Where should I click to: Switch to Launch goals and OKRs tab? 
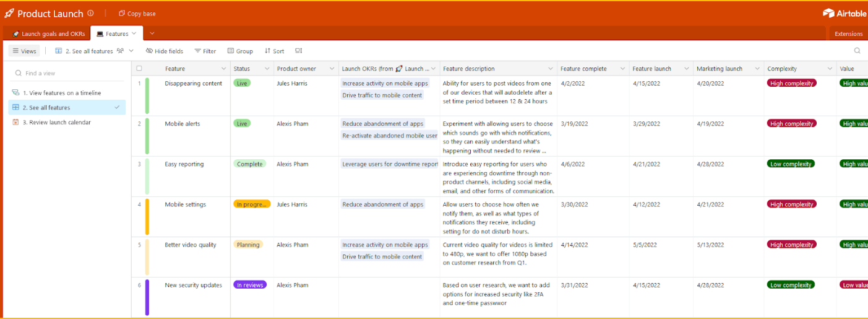click(x=48, y=34)
